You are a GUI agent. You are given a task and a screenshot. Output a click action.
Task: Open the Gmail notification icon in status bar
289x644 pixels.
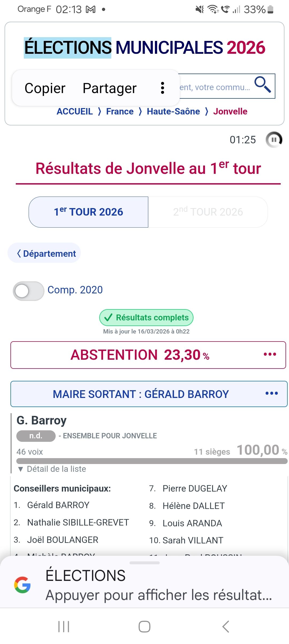[90, 10]
